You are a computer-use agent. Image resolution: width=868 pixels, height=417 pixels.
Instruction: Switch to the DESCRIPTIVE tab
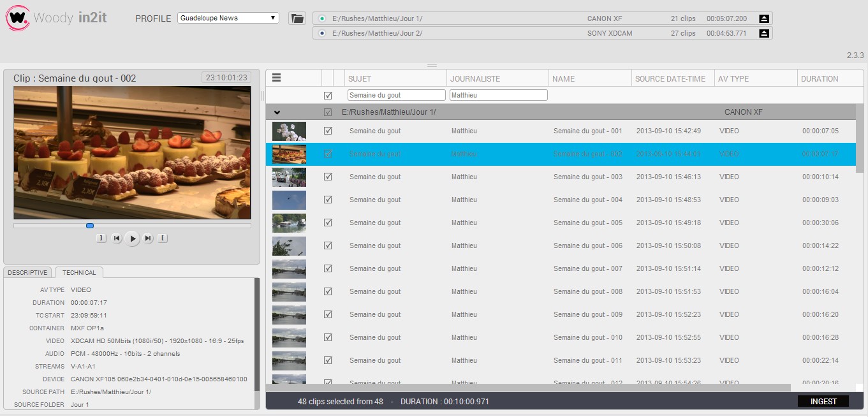(x=27, y=272)
